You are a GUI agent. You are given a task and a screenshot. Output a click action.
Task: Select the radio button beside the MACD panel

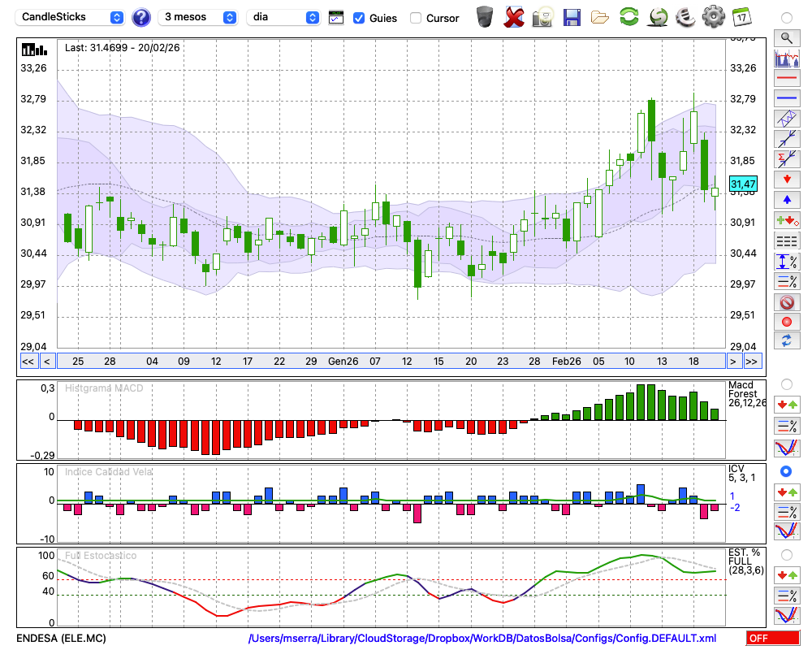tap(786, 383)
